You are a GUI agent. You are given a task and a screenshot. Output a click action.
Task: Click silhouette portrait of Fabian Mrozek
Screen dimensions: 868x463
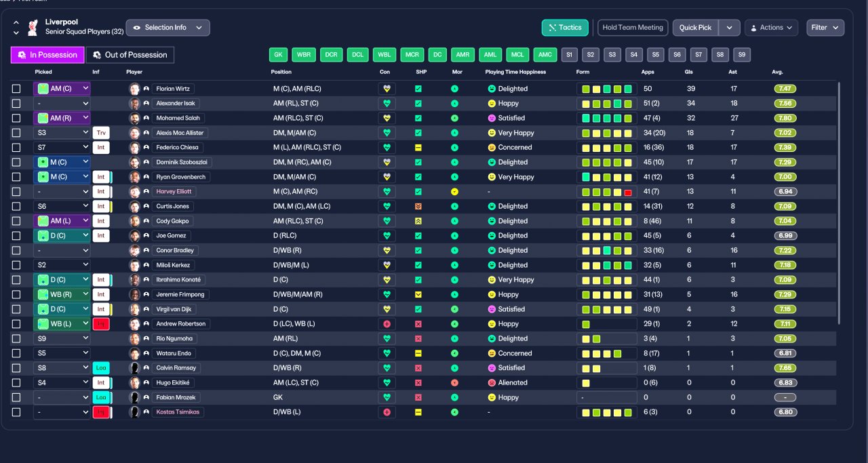click(x=134, y=397)
